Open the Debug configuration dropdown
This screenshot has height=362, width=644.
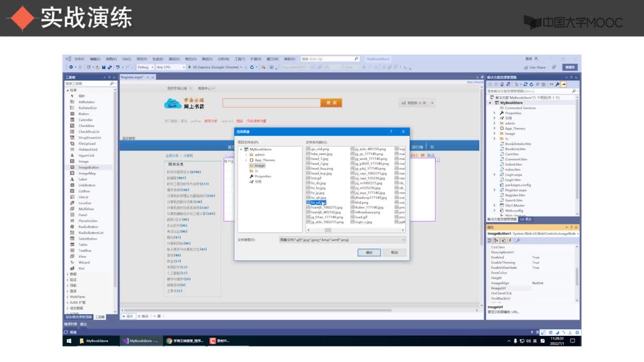[x=145, y=67]
